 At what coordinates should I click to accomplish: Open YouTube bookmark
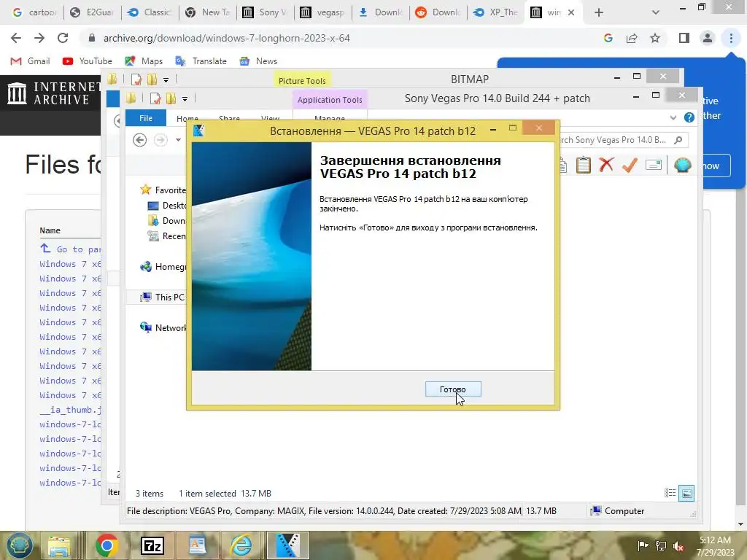(x=88, y=61)
